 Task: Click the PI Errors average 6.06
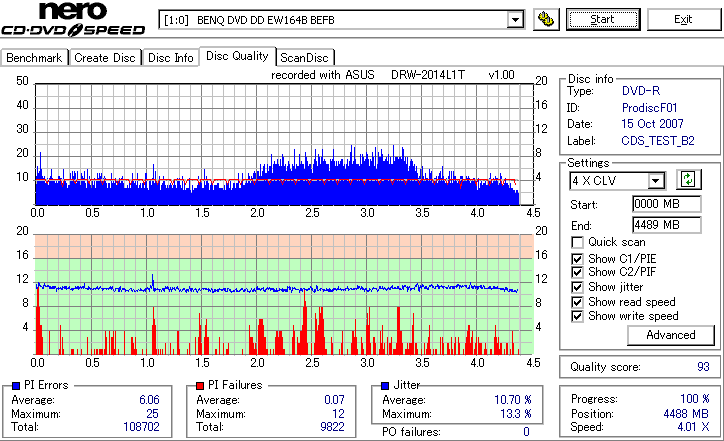(x=149, y=399)
